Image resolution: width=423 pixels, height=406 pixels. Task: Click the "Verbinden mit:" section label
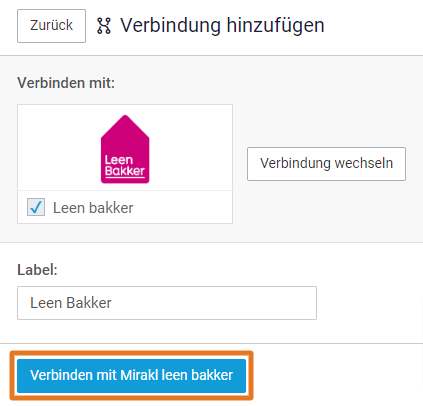tap(66, 83)
